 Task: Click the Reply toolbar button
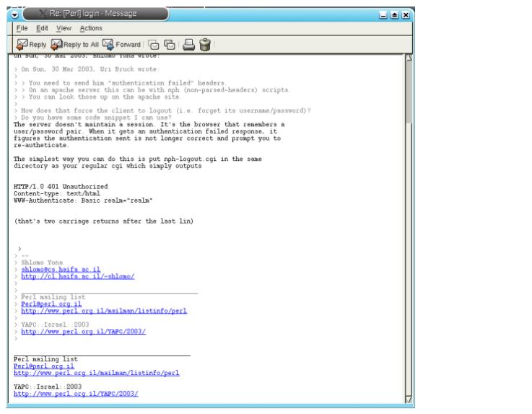coord(28,44)
